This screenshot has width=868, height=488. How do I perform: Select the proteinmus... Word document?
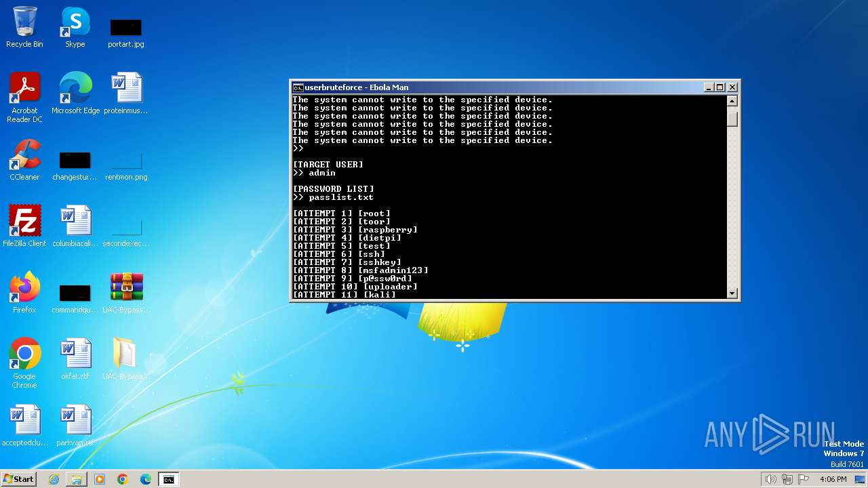(126, 94)
